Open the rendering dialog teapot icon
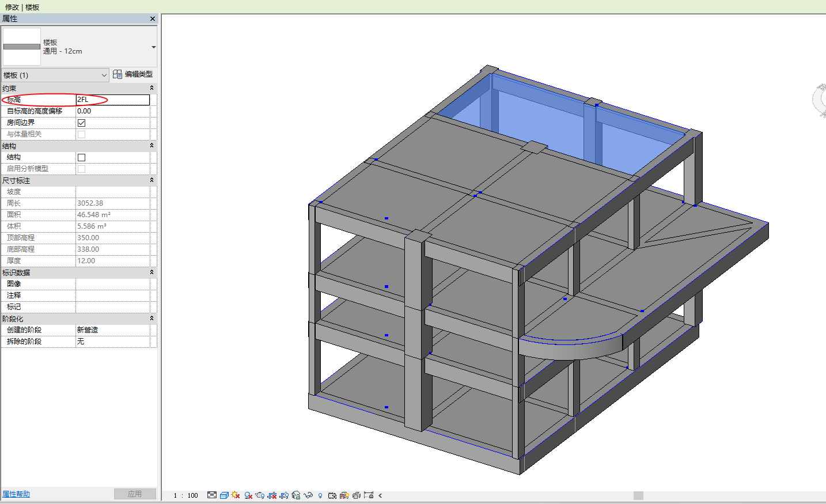This screenshot has height=504, width=826. [x=259, y=495]
